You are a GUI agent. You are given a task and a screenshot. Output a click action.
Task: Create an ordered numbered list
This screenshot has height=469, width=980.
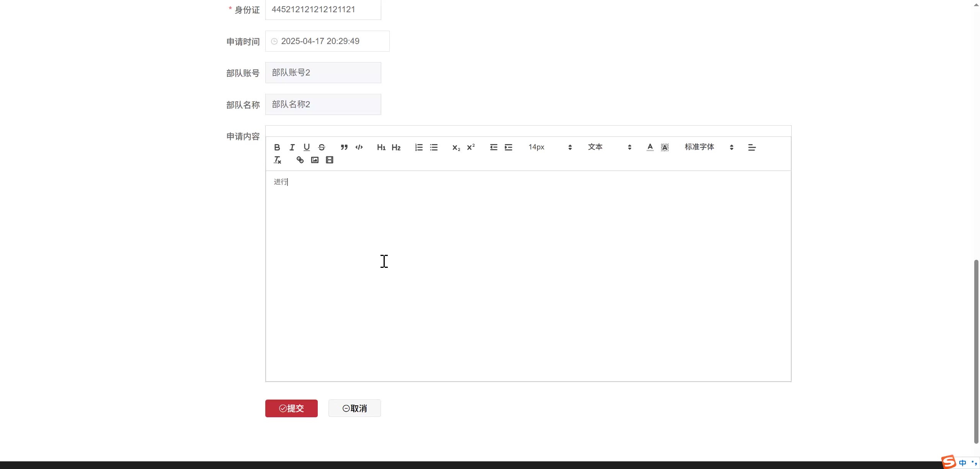point(419,147)
